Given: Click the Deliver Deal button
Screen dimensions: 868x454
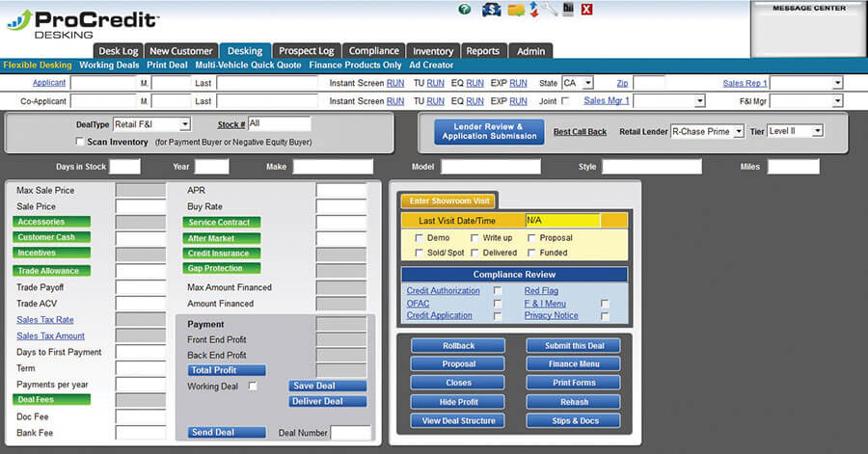Looking at the screenshot, I should click(327, 401).
